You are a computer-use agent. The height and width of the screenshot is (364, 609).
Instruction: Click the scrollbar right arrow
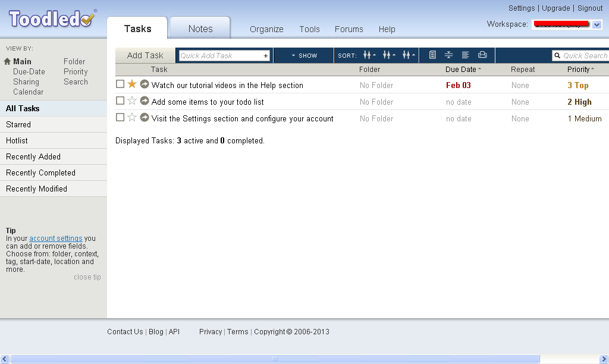[604, 359]
